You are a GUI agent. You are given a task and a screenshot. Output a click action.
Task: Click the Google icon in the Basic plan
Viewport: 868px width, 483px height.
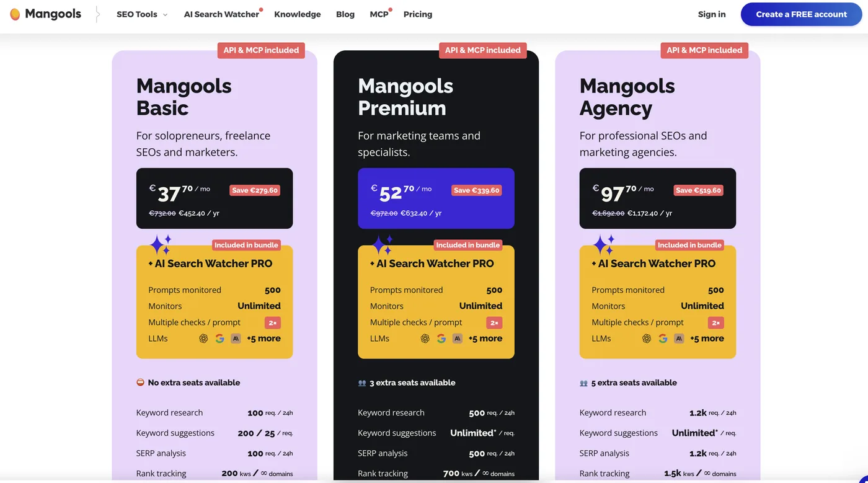point(219,339)
